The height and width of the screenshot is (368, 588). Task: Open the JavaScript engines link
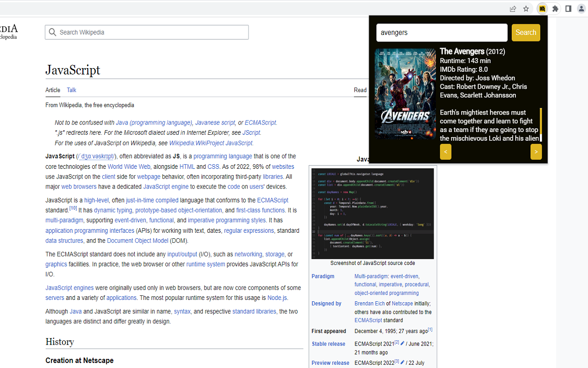click(x=69, y=288)
